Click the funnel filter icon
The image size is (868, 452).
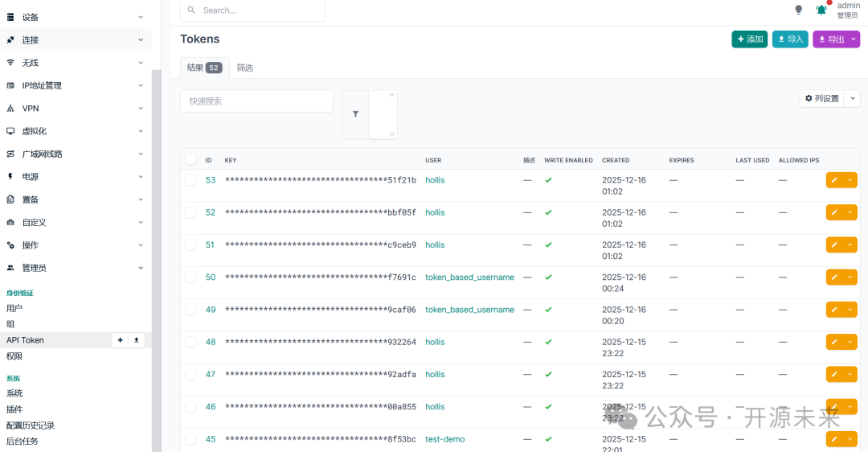[355, 114]
